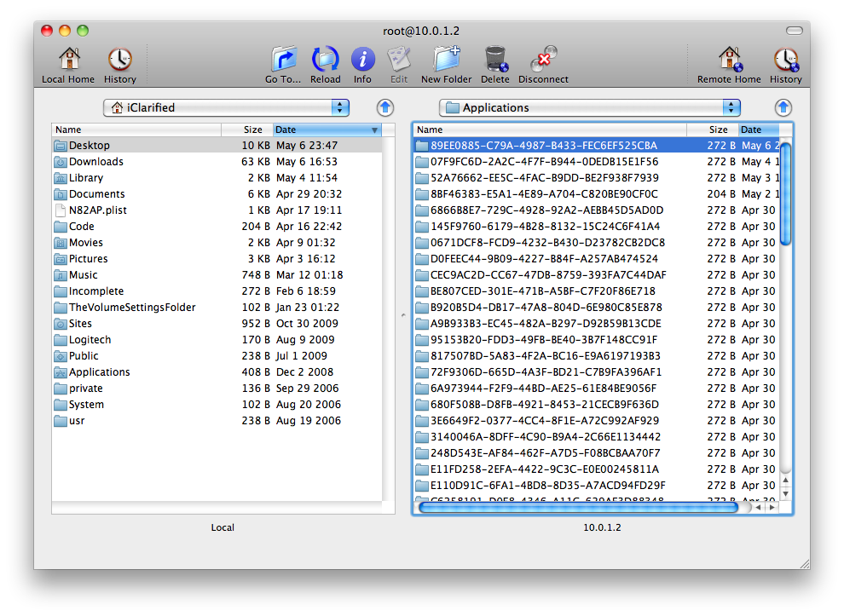This screenshot has width=844, height=616.
Task: Open the remote History icon
Action: coord(785,60)
